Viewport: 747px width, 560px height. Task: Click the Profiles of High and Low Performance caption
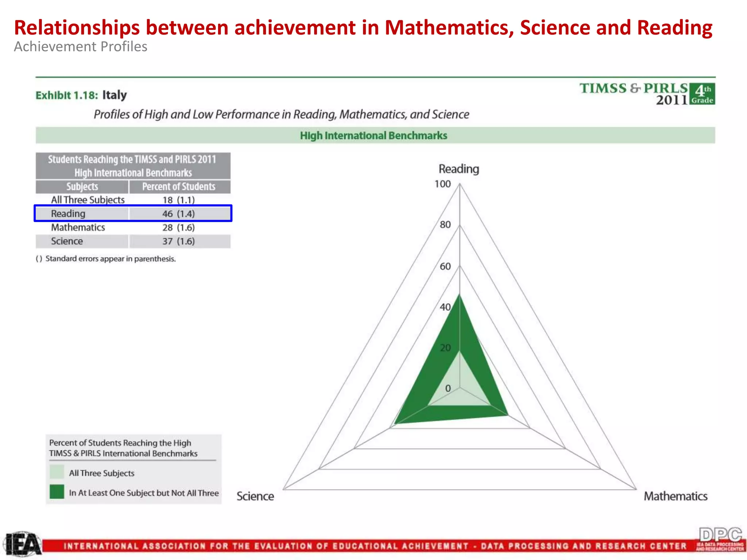281,114
